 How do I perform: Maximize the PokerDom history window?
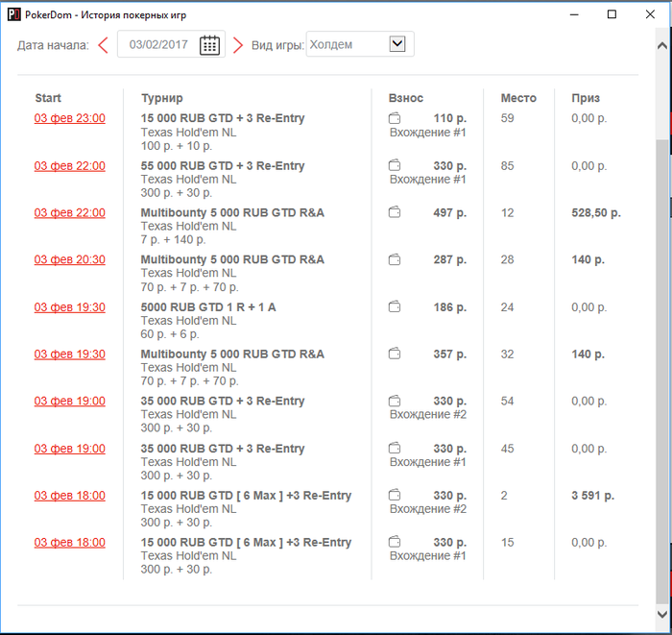tap(612, 14)
